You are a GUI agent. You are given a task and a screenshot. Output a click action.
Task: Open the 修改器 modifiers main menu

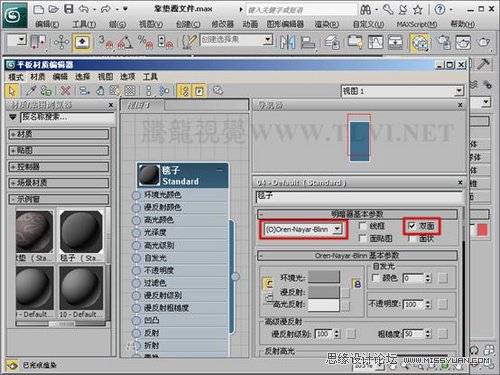[222, 24]
